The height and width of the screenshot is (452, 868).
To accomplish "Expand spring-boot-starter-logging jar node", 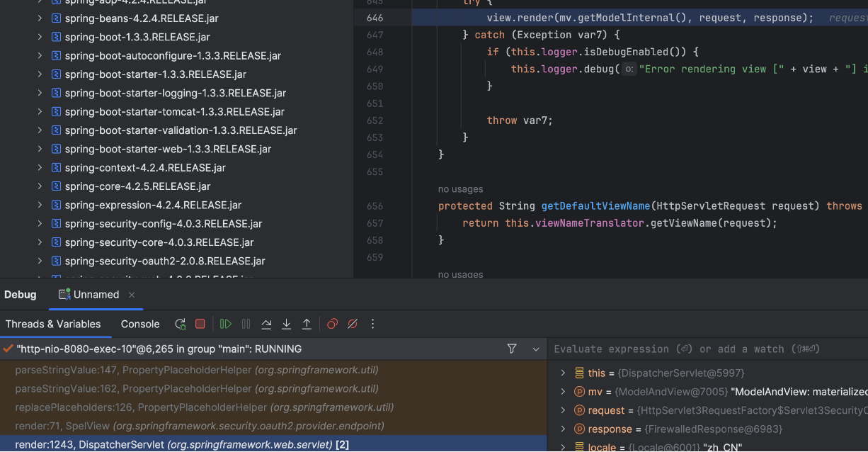I will 40,93.
